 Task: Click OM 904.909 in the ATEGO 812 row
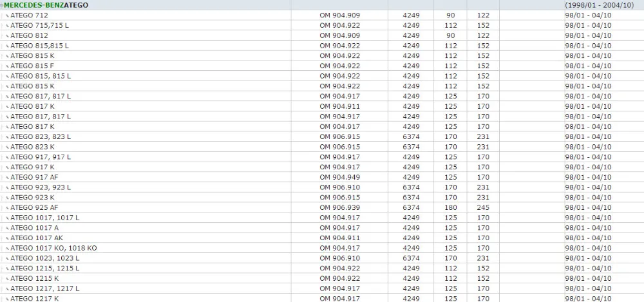pos(339,35)
